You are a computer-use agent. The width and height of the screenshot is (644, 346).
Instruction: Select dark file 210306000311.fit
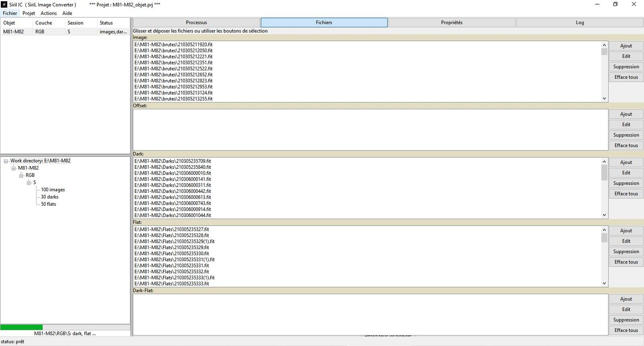(x=173, y=185)
